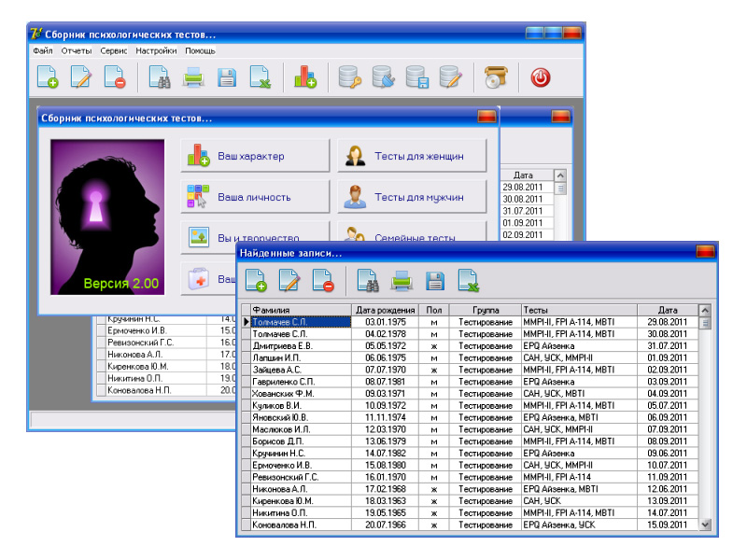Click the Ваш характер button

coord(254,156)
